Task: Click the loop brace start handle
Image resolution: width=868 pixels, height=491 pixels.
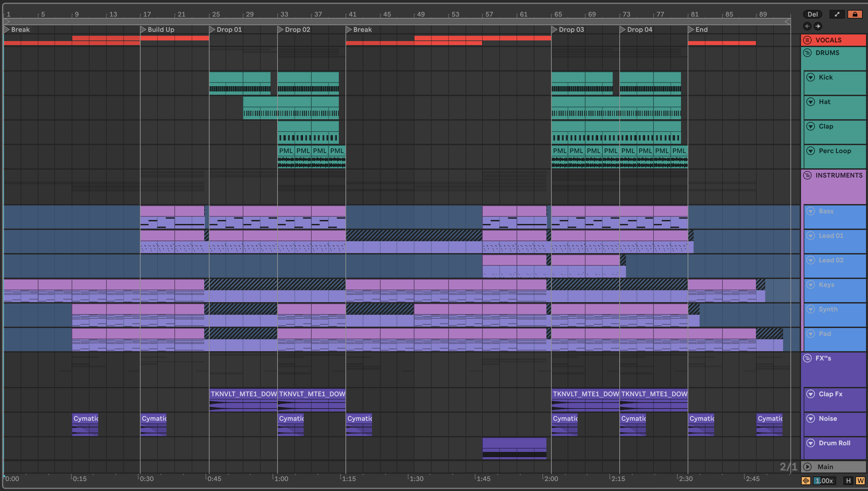Action: (6, 21)
